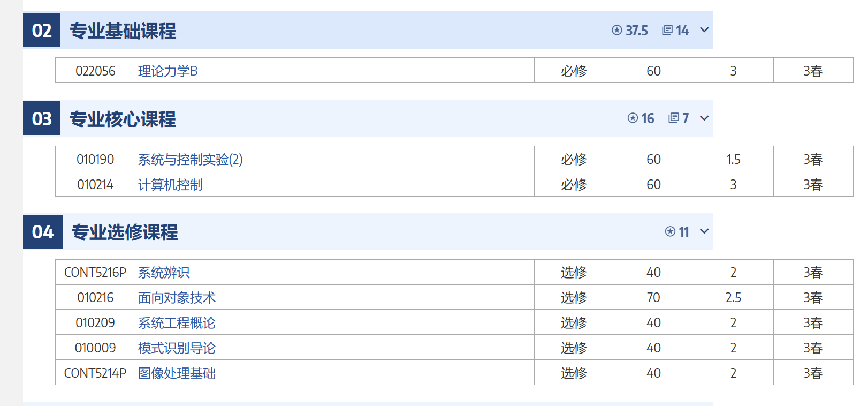The width and height of the screenshot is (868, 406).
Task: Open the 系统工程概论 course link
Action: click(177, 323)
